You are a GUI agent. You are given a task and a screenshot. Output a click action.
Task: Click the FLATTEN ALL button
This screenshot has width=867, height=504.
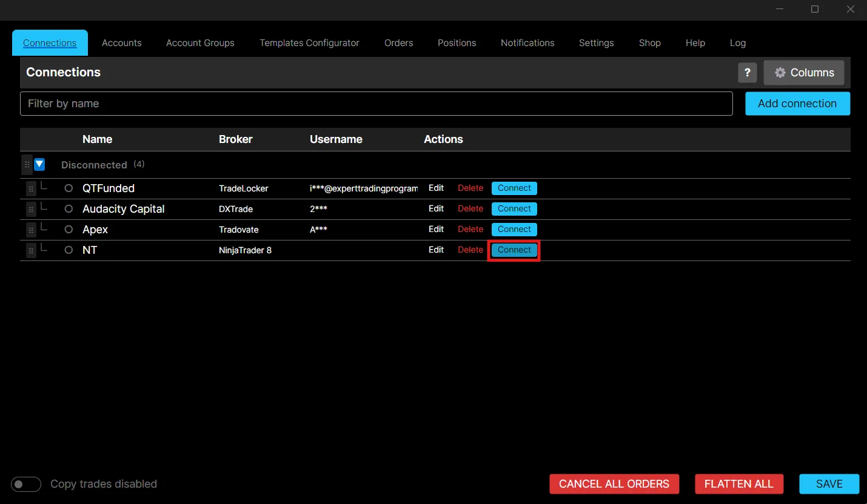pos(739,484)
